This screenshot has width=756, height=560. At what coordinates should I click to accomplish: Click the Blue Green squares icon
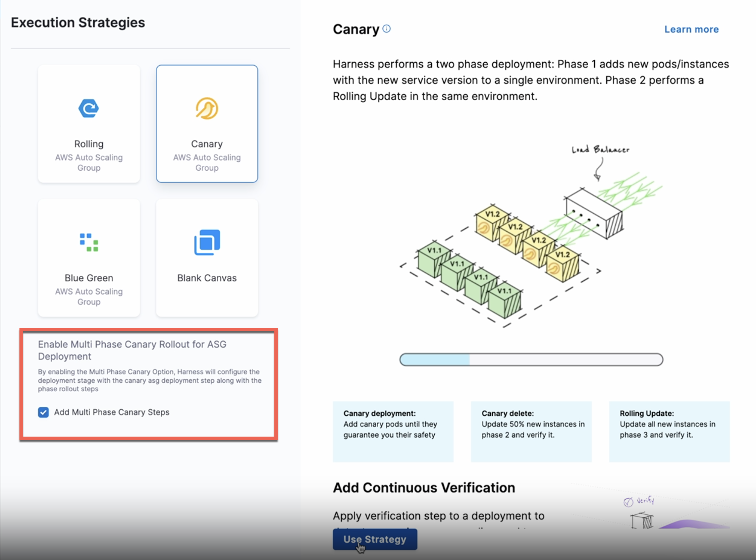(89, 242)
